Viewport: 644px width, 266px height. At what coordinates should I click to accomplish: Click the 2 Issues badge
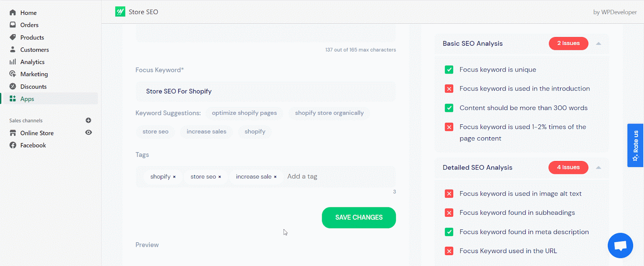(x=568, y=43)
